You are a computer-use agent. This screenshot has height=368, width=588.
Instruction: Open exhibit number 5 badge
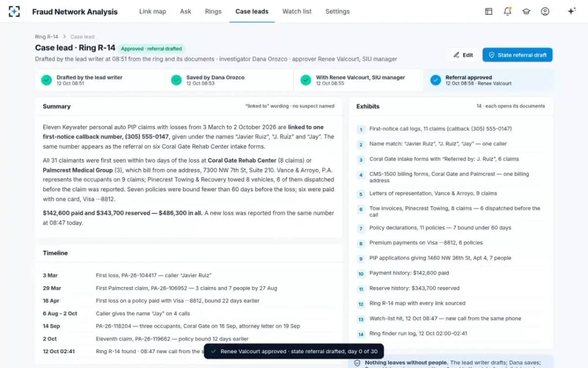(361, 194)
